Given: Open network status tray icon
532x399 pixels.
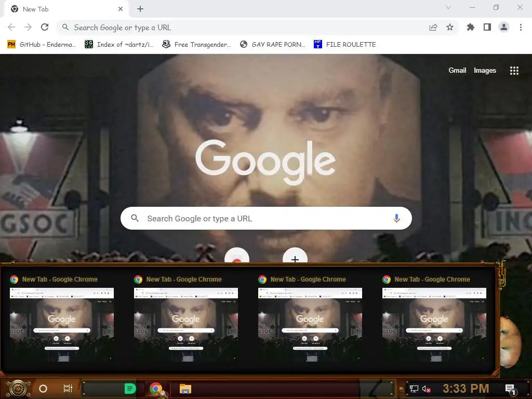Looking at the screenshot, I should (414, 389).
